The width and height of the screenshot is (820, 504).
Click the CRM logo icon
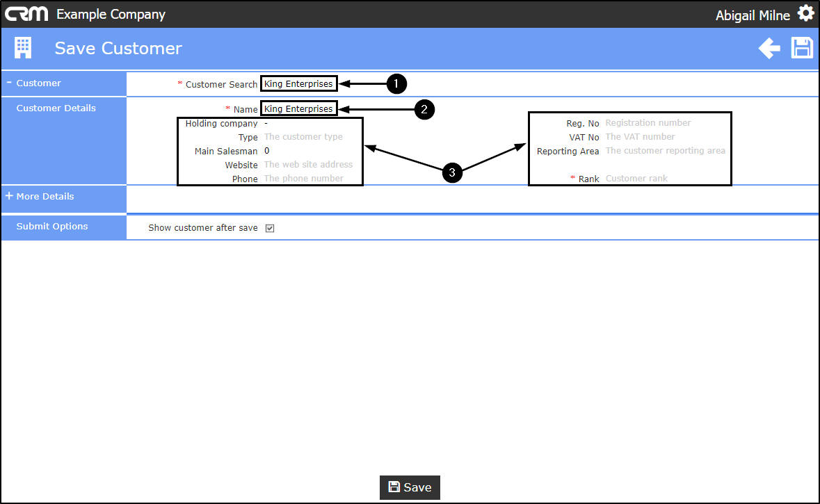(26, 14)
